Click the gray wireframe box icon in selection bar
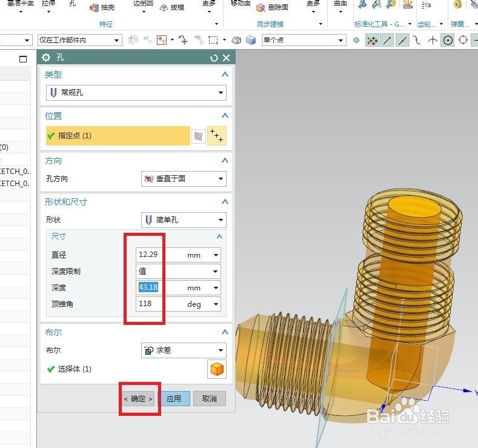Image resolution: width=478 pixels, height=448 pixels. pos(236,40)
